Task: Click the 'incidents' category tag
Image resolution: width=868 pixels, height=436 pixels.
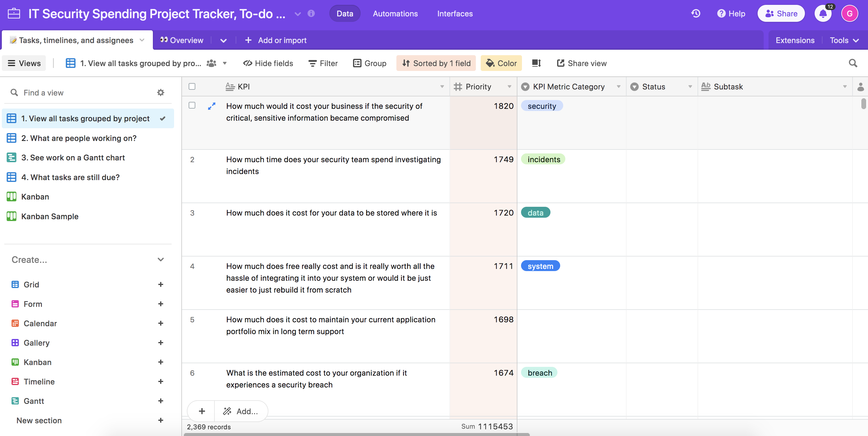Action: (x=543, y=159)
